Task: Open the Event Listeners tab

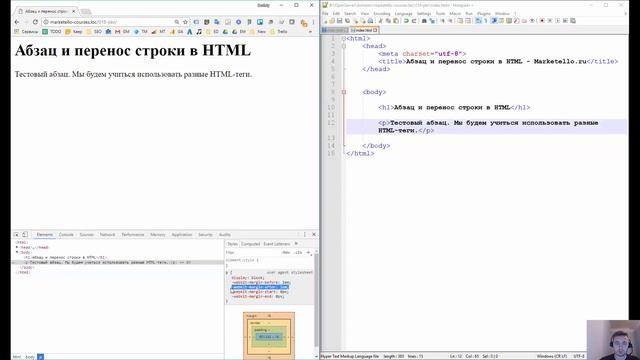Action: [277, 244]
